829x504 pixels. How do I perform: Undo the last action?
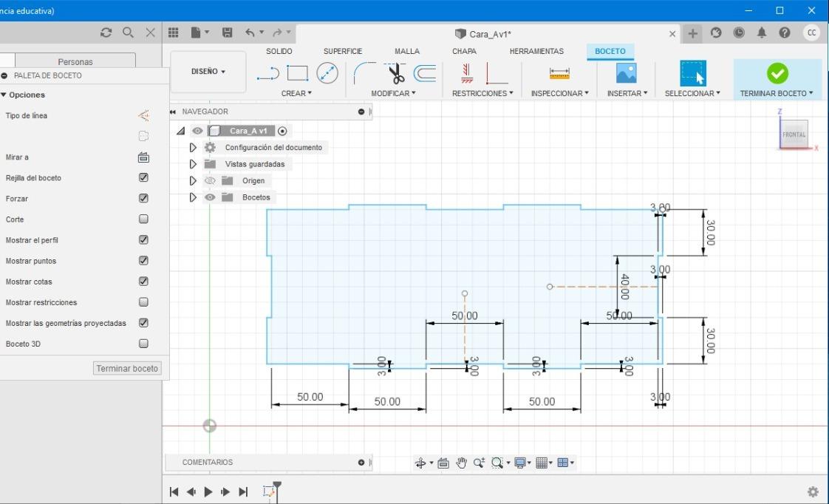tap(250, 33)
